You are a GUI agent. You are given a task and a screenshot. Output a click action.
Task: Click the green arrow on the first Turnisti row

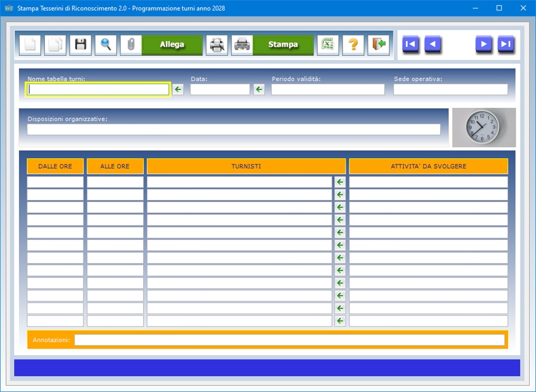pyautogui.click(x=340, y=182)
